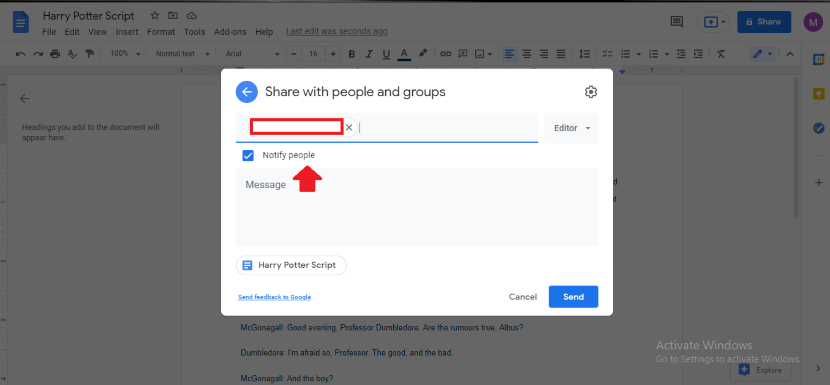Image resolution: width=830 pixels, height=385 pixels.
Task: Increase indent of paragraph
Action: [x=698, y=54]
